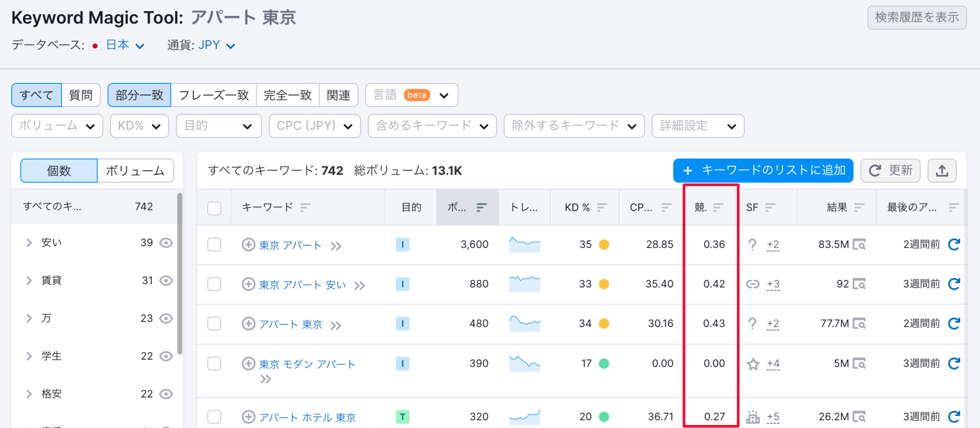This screenshot has width=980, height=428.
Task: Click キーワードのリストに追加 button
Action: (x=763, y=171)
